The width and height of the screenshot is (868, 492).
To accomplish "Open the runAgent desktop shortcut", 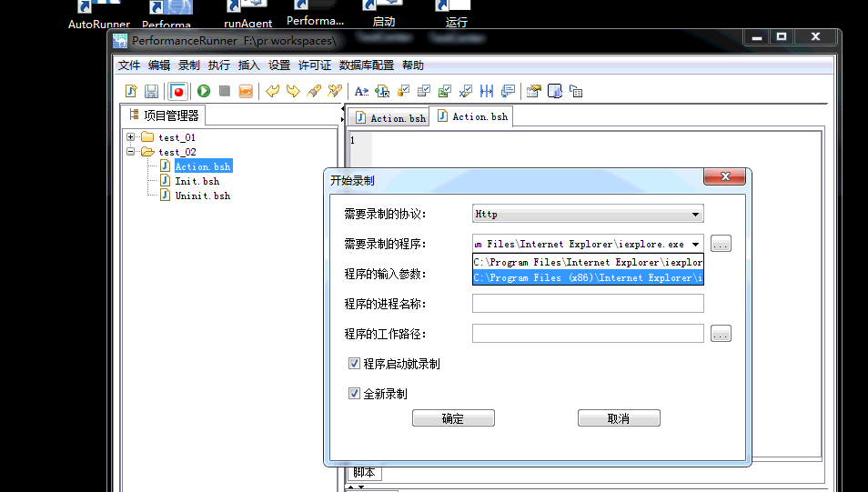I will point(248,14).
